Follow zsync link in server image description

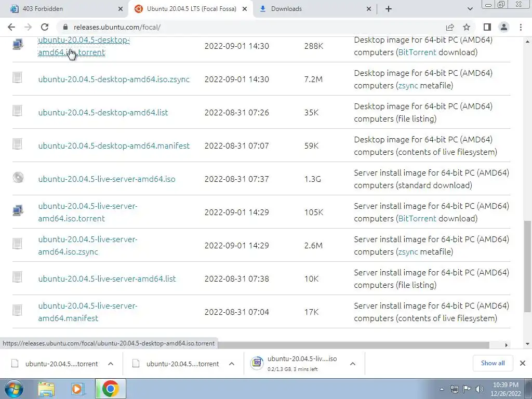coord(408,252)
